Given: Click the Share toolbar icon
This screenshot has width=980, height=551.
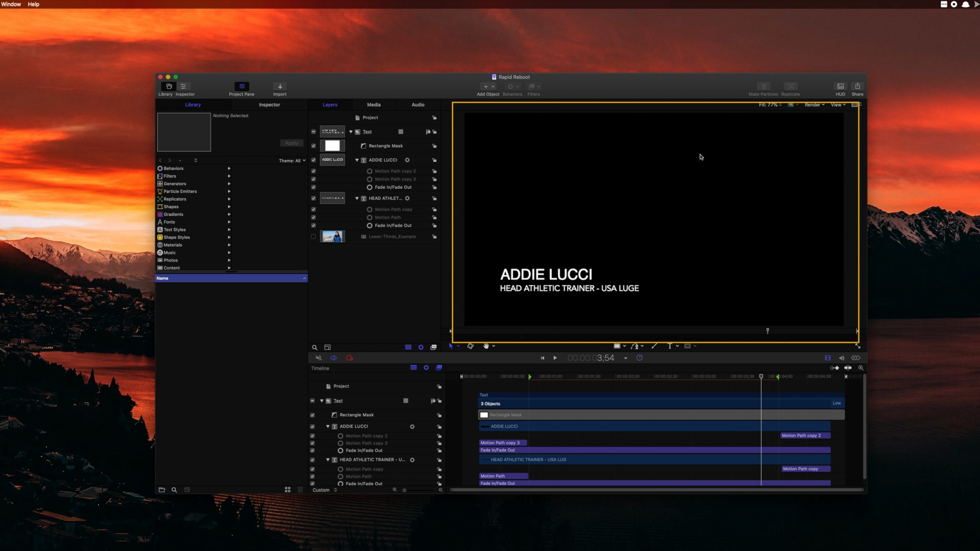Looking at the screenshot, I should click(857, 86).
